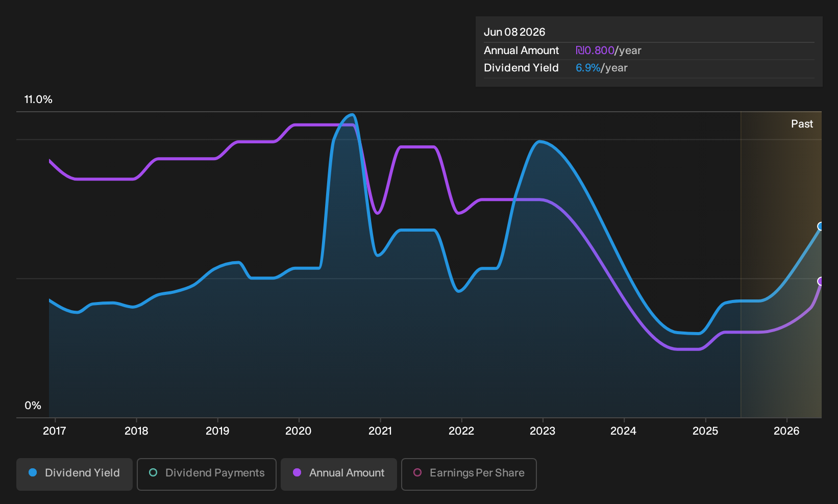Viewport: 838px width, 504px height.
Task: Click the 0% y-axis label
Action: point(33,406)
